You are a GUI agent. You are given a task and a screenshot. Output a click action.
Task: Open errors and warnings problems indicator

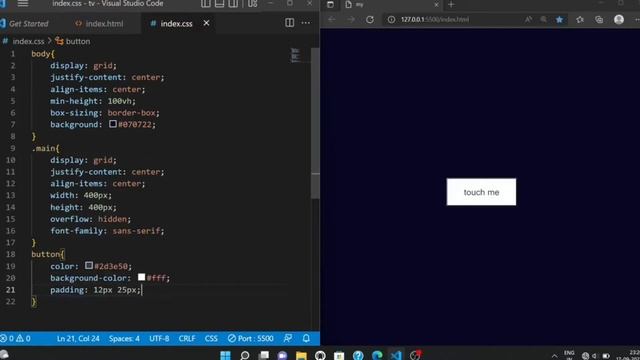[x=16, y=338]
